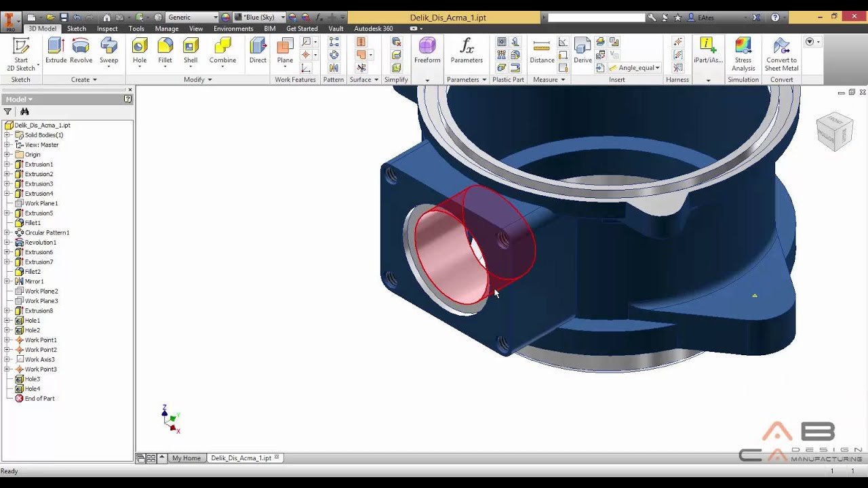Expand the Surface panel dropdown
The height and width of the screenshot is (488, 868).
point(364,79)
